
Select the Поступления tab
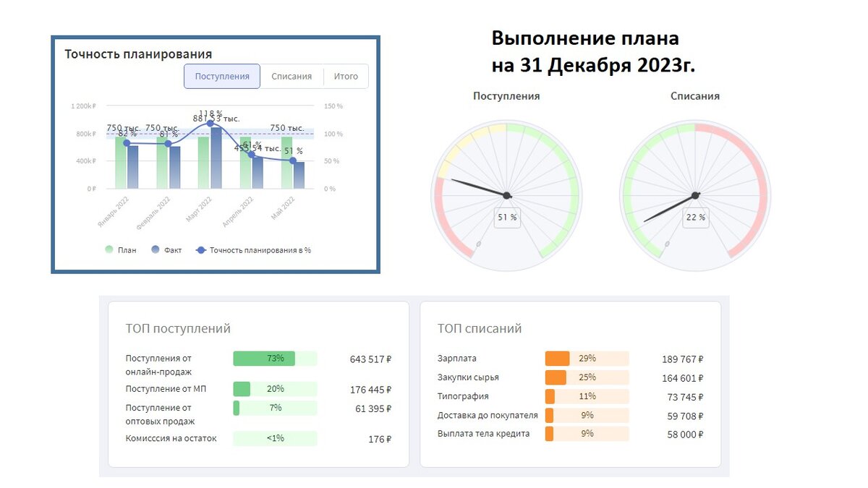pyautogui.click(x=222, y=76)
